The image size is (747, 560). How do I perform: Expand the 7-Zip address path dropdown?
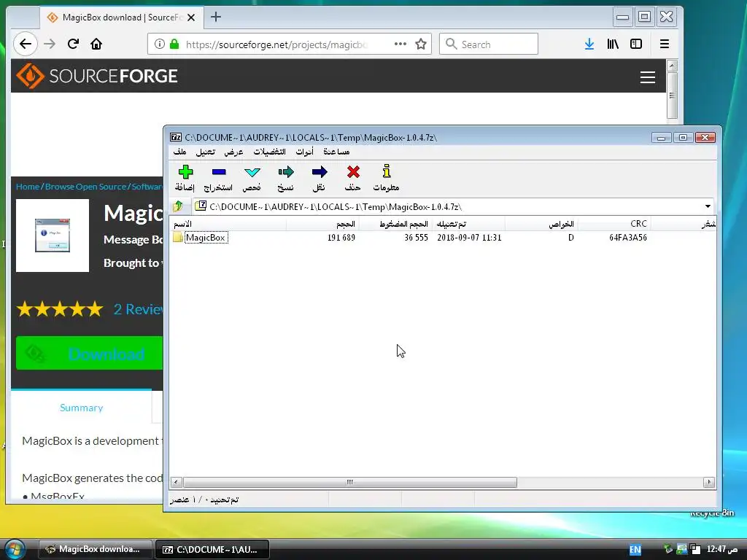tap(708, 206)
